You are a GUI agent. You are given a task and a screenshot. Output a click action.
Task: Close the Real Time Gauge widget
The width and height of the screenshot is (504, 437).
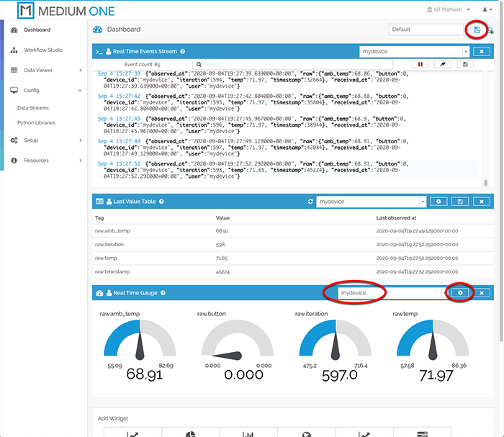[482, 292]
